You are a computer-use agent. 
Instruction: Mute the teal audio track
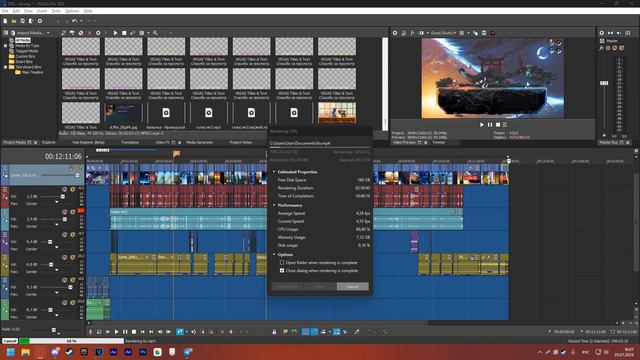pos(64,212)
